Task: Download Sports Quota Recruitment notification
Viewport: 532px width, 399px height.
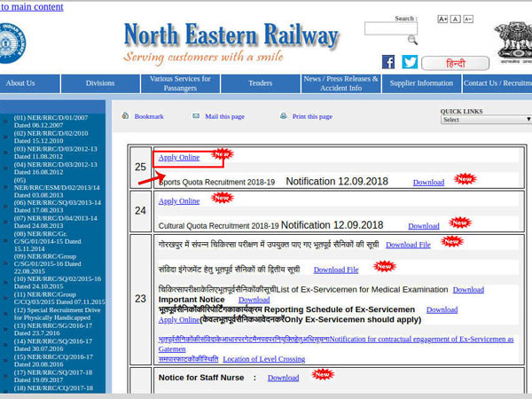Action: pyautogui.click(x=428, y=182)
